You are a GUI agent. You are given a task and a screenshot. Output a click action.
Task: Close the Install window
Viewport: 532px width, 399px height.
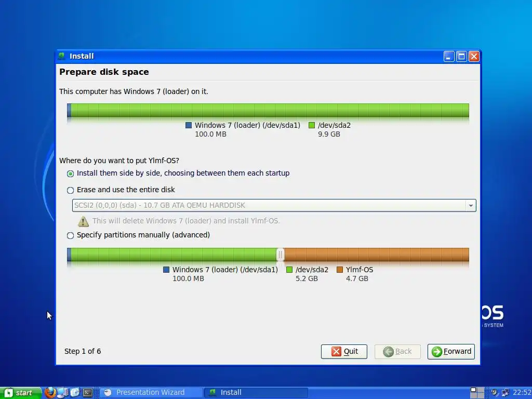(474, 56)
